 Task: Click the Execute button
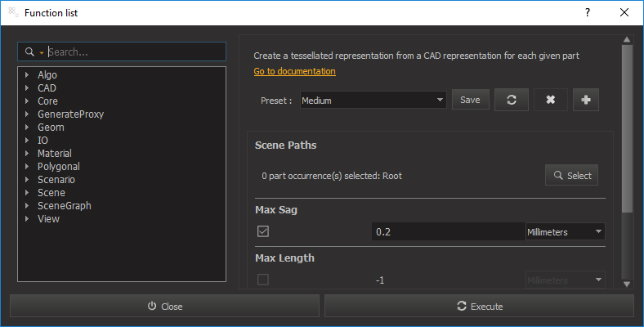click(x=479, y=306)
